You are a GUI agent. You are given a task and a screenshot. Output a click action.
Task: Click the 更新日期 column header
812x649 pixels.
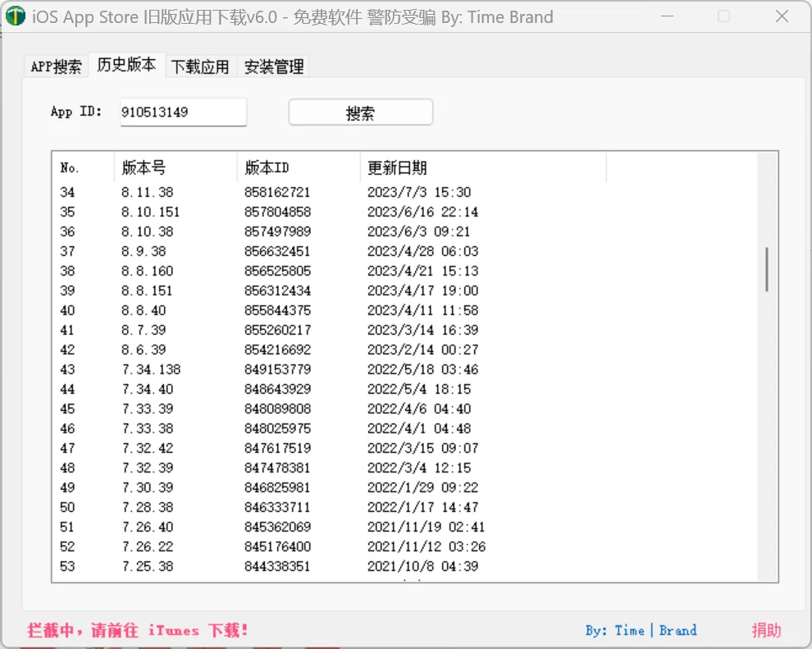[x=393, y=167]
